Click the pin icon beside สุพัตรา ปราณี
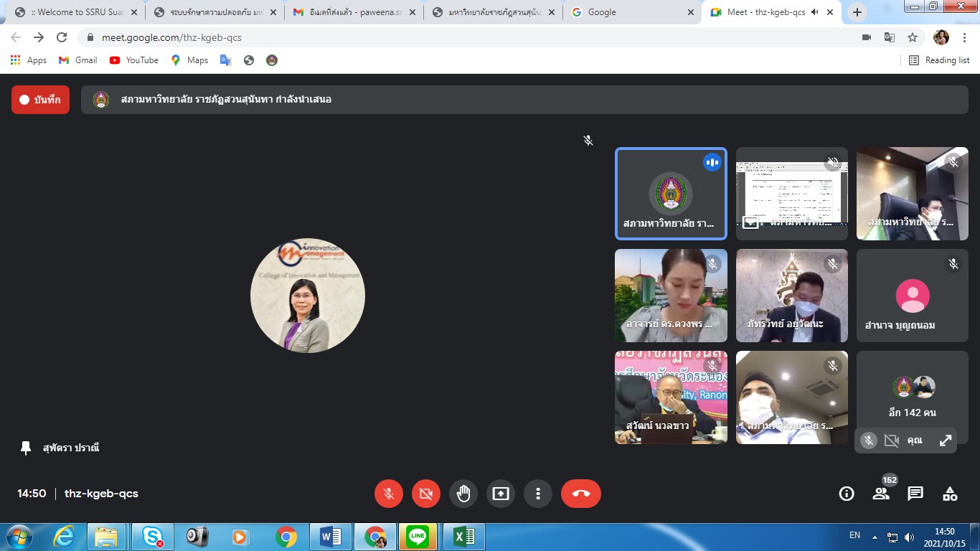The image size is (980, 551). coord(26,448)
